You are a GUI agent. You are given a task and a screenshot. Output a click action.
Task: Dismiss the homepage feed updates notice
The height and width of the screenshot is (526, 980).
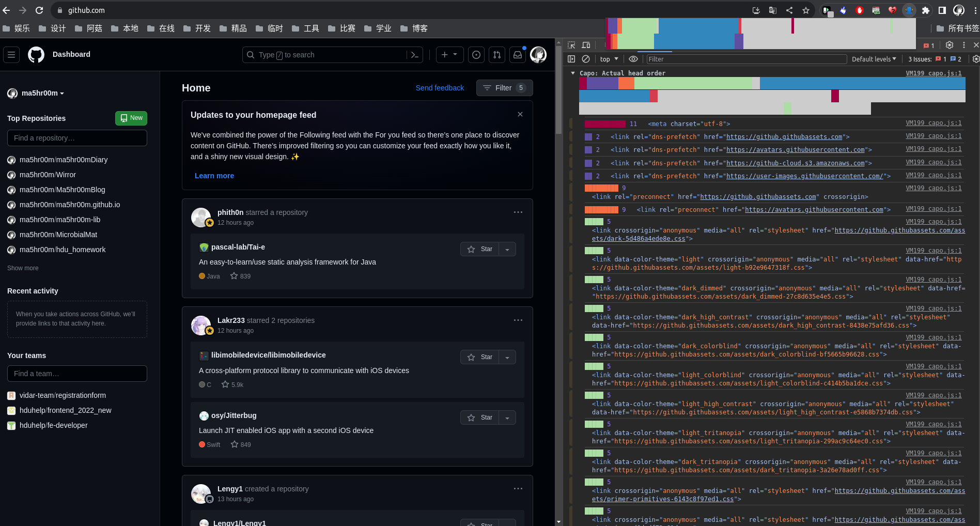pos(520,114)
